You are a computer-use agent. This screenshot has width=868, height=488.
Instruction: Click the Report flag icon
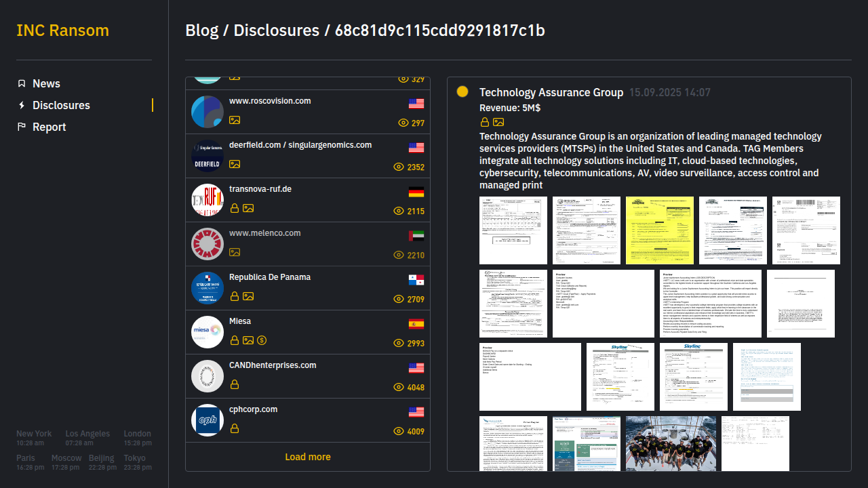pyautogui.click(x=22, y=127)
